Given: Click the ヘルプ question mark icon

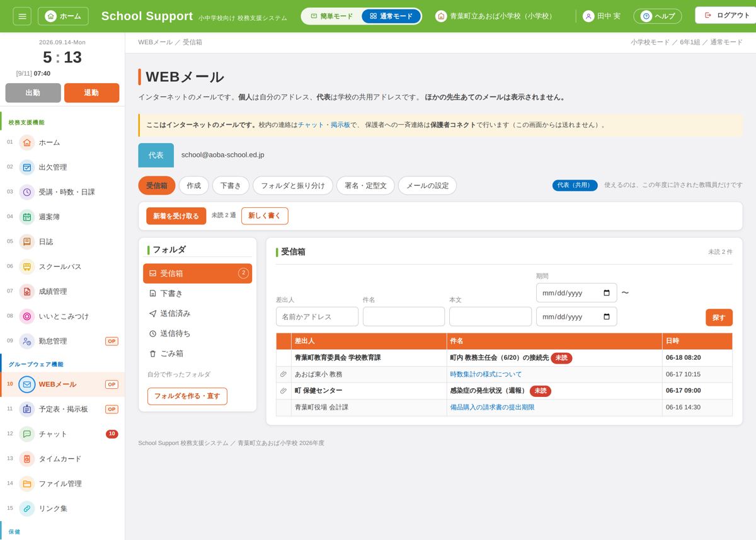Looking at the screenshot, I should (x=646, y=16).
